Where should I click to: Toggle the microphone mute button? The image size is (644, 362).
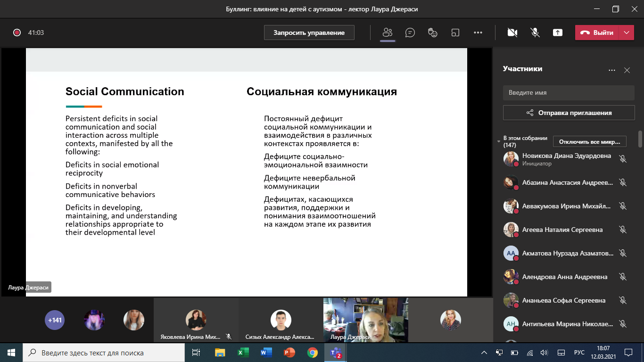[535, 33]
